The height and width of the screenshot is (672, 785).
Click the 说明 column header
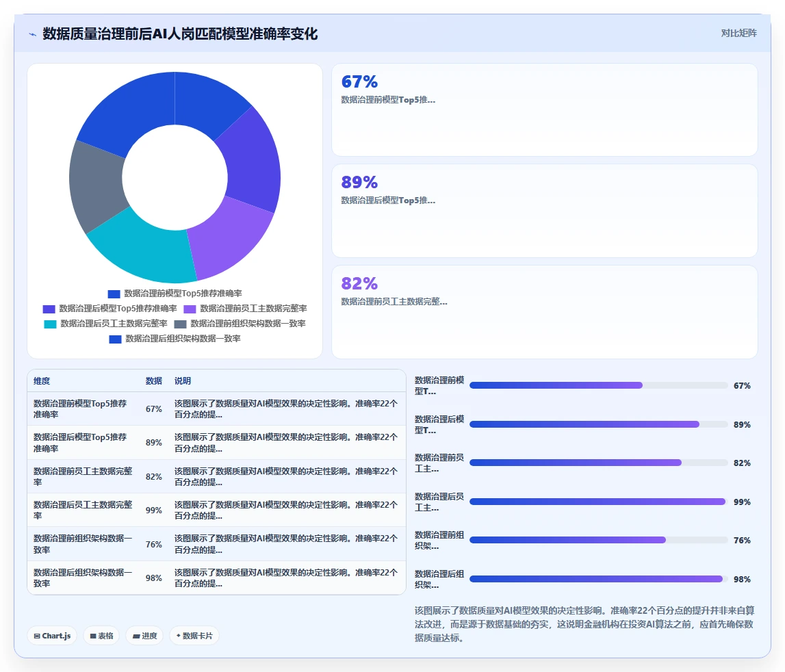[183, 380]
